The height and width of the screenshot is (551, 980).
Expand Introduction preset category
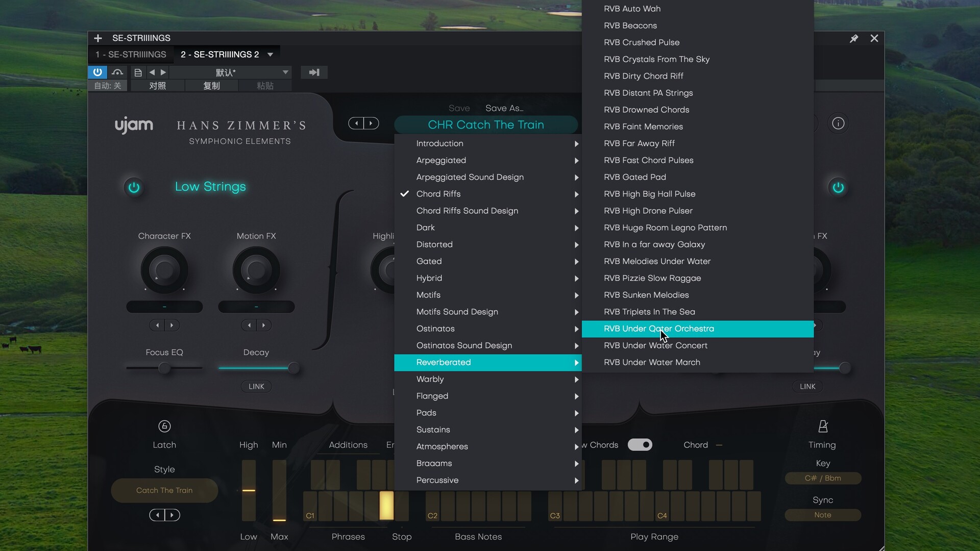coord(488,144)
